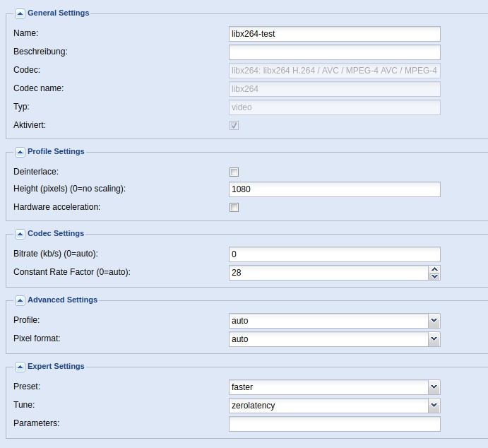Open the Preset dropdown arrow
Screen dimensions: 488x448
point(434,387)
